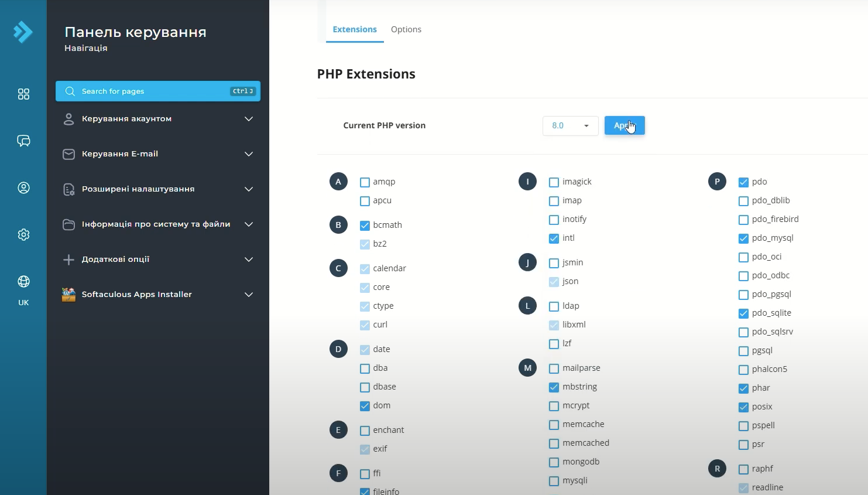Enable the apcu extension checkbox
The width and height of the screenshot is (868, 495).
[365, 201]
